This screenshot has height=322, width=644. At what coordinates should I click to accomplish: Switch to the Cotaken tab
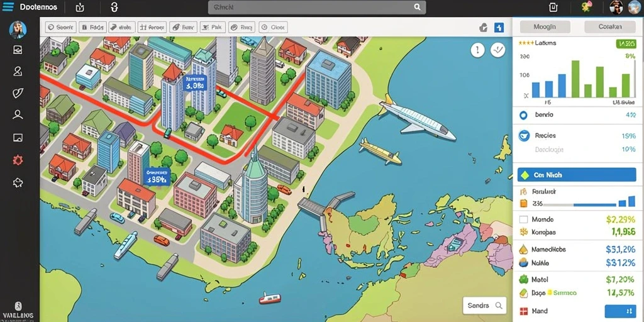[x=610, y=27]
